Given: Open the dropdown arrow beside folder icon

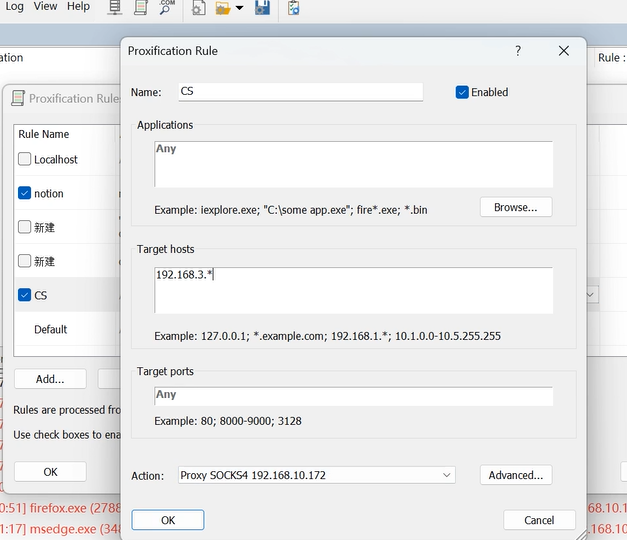Looking at the screenshot, I should [240, 8].
